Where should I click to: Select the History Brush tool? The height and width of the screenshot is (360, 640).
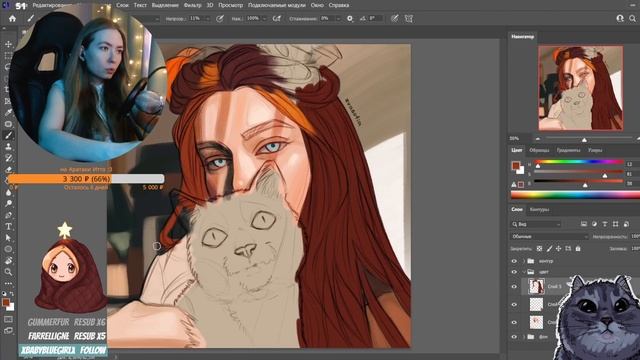tap(8, 158)
